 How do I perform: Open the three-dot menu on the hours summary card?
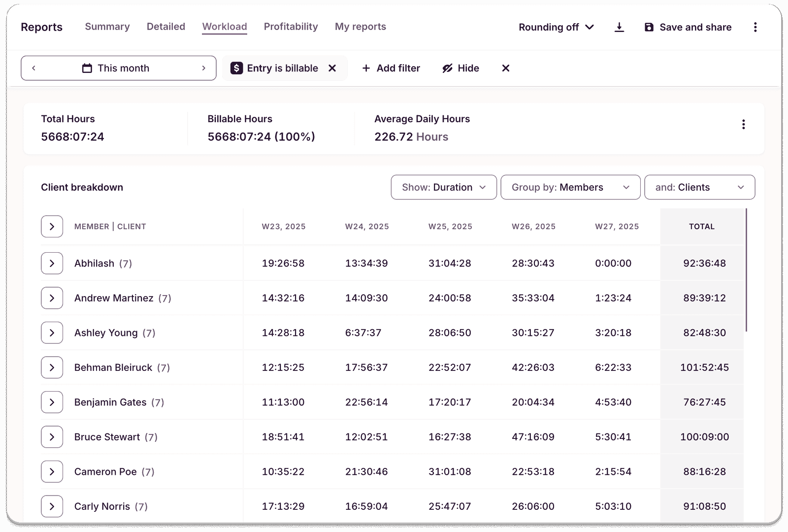pos(744,124)
